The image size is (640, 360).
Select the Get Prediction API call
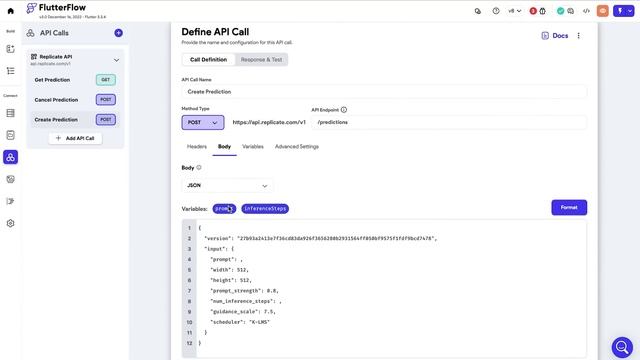(x=75, y=80)
